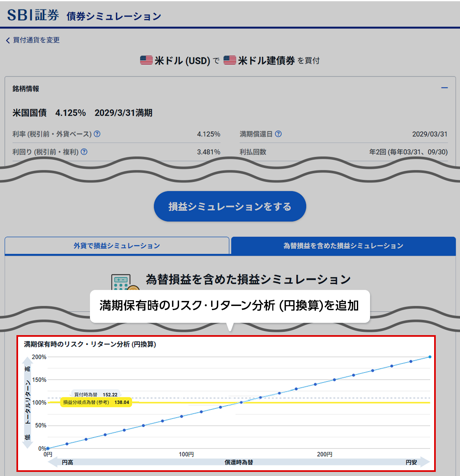Switch to the 外貨で損益シミュレーション tab
Image resolution: width=460 pixels, height=476 pixels.
tap(117, 245)
